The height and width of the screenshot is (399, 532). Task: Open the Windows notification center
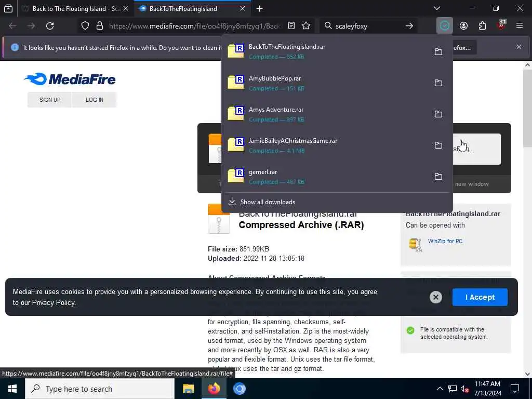[x=515, y=389]
